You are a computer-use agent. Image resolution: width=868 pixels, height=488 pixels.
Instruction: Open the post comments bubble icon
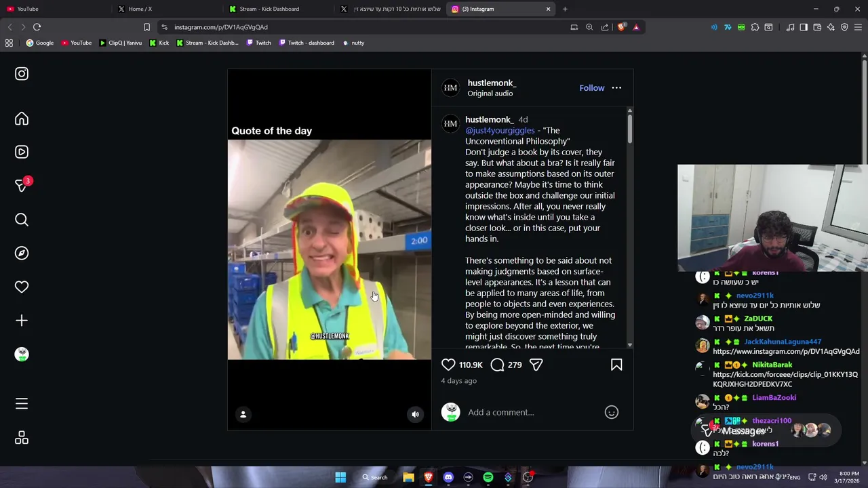(x=497, y=365)
